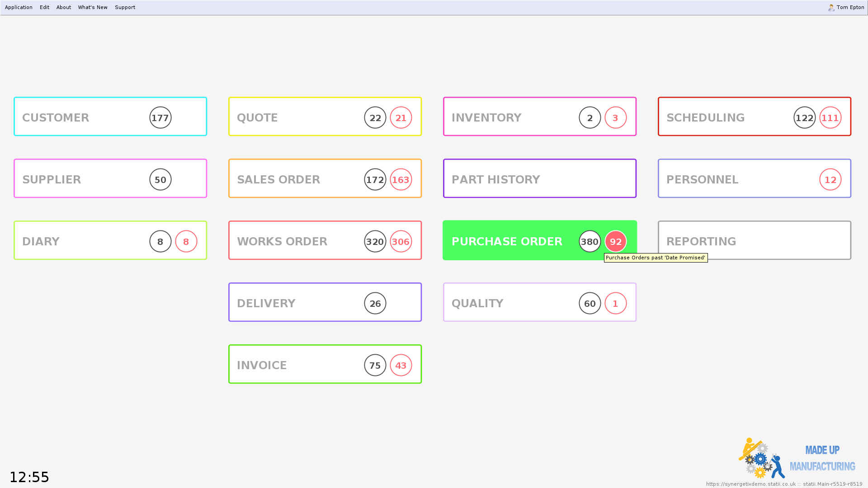Click the red 21 badge on Quote
Screen dimensions: 868x488
click(x=401, y=118)
